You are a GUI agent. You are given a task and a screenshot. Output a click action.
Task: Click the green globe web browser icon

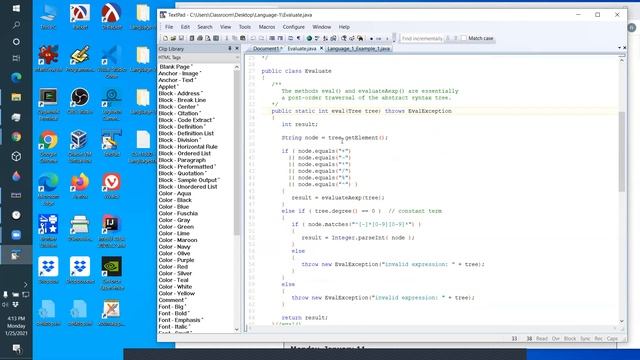coord(309,38)
